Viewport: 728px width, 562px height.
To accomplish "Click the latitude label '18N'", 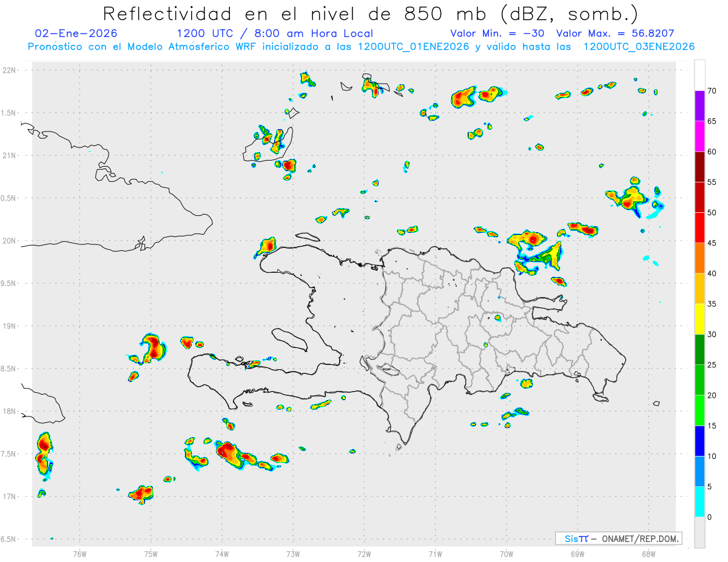I will [x=10, y=411].
